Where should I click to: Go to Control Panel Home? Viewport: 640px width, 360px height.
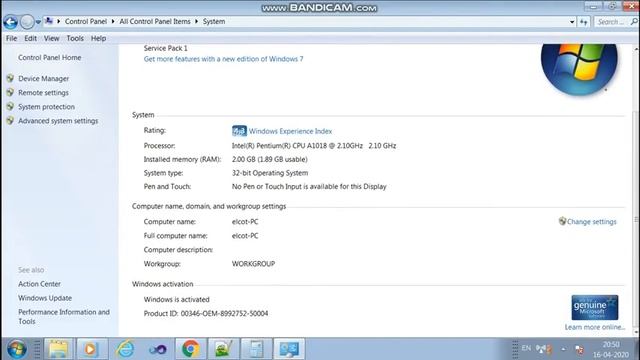point(49,58)
